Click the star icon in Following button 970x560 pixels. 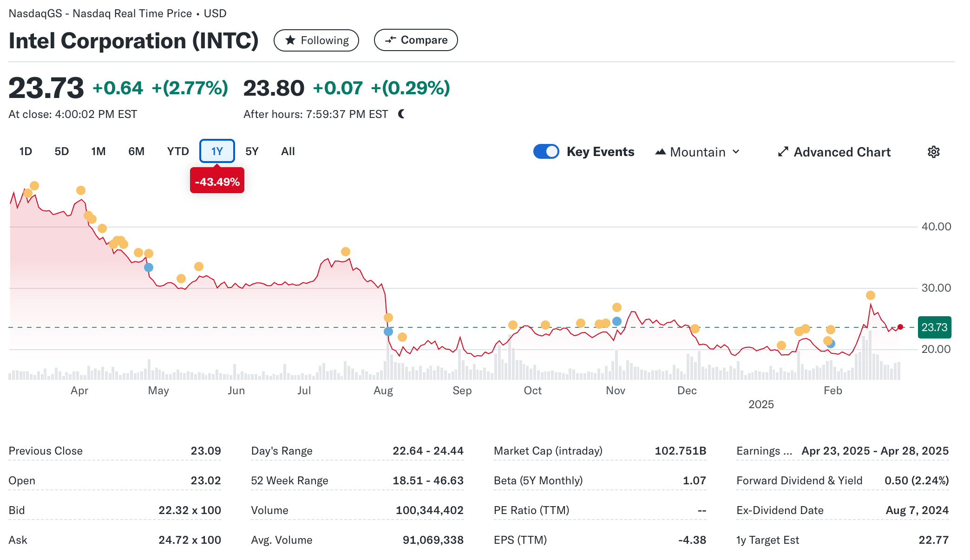tap(290, 40)
